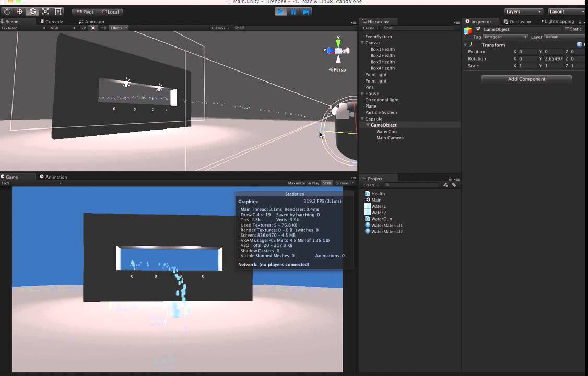Step one frame forward
Screen dimensions: 588x376
pyautogui.click(x=306, y=11)
